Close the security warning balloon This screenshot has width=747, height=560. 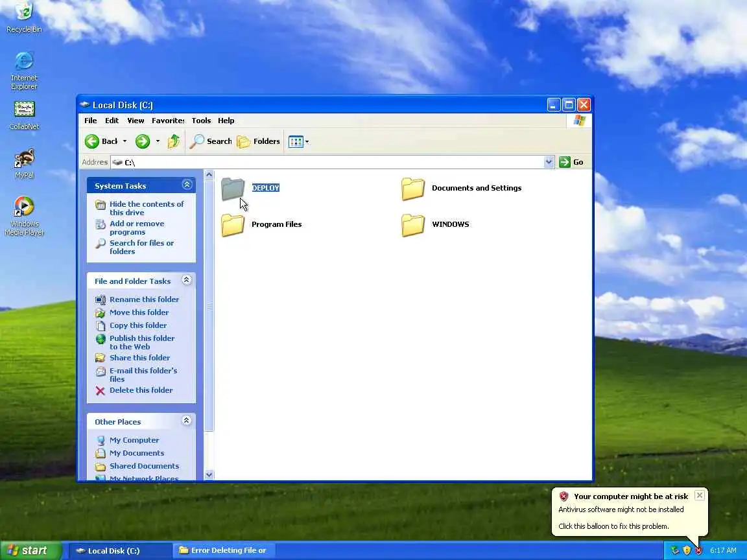[700, 495]
